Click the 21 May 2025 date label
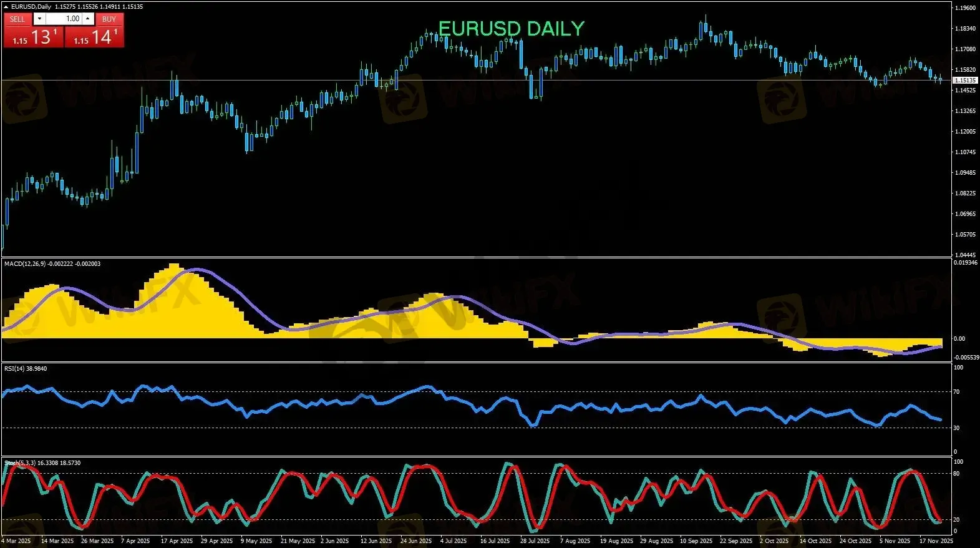 point(298,541)
